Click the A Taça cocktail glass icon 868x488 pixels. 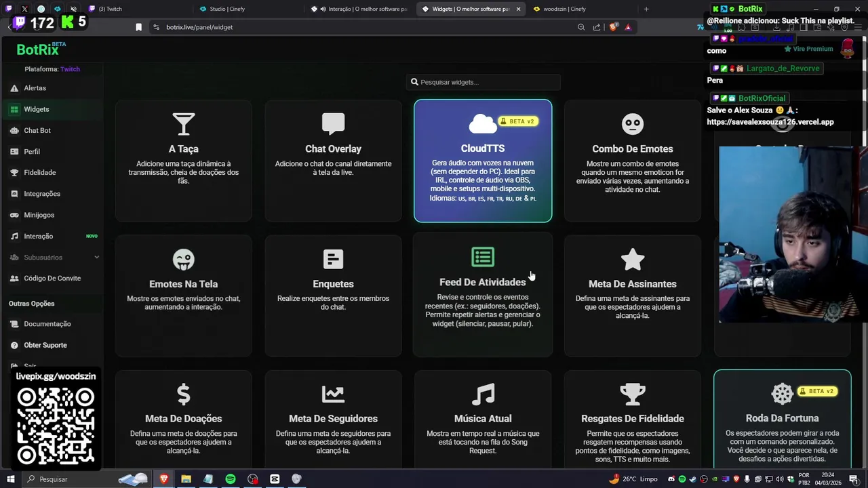(183, 124)
